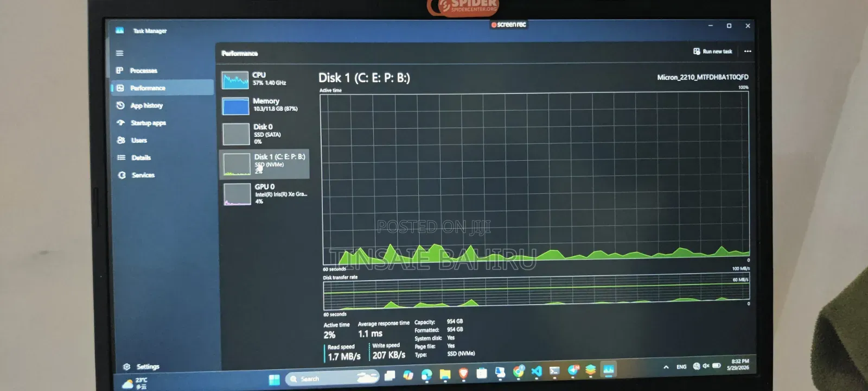
Task: Select Disk 0 SSD (SATA) entry
Action: [264, 134]
